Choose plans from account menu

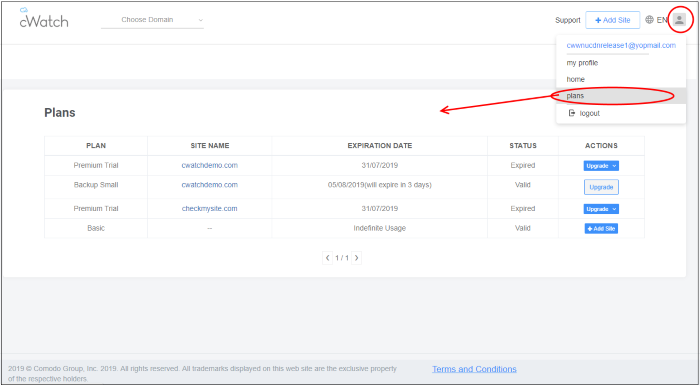tap(621, 96)
